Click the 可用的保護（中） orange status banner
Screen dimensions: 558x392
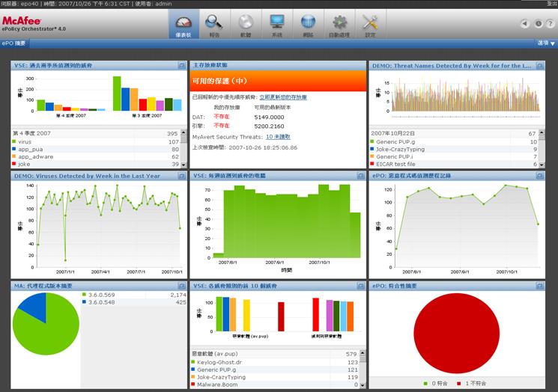pyautogui.click(x=278, y=81)
